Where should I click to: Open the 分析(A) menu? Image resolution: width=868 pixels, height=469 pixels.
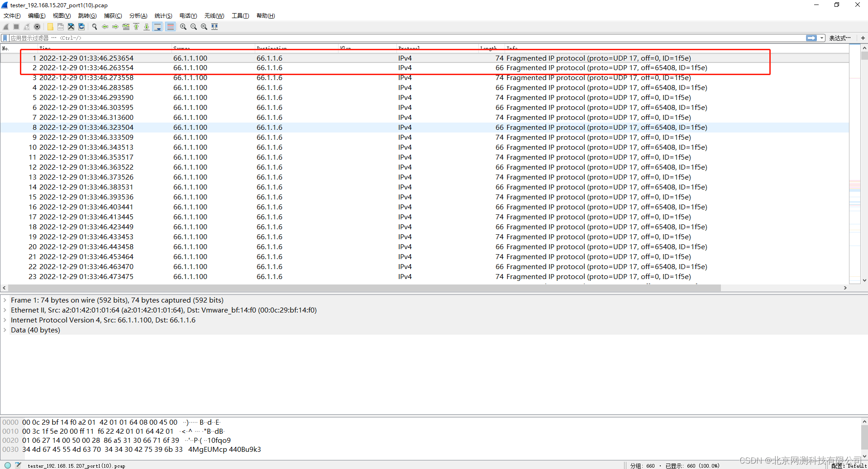coord(138,16)
